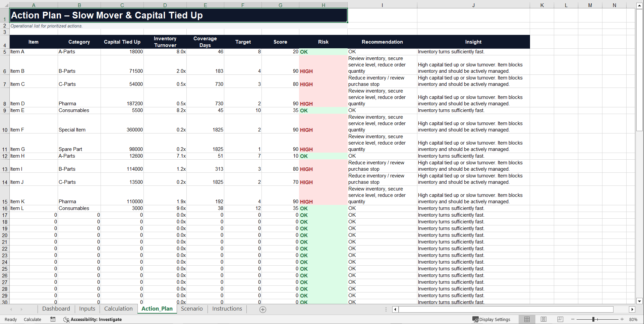Click the Accessibility: Investigate status
The width and height of the screenshot is (644, 324).
pyautogui.click(x=93, y=319)
